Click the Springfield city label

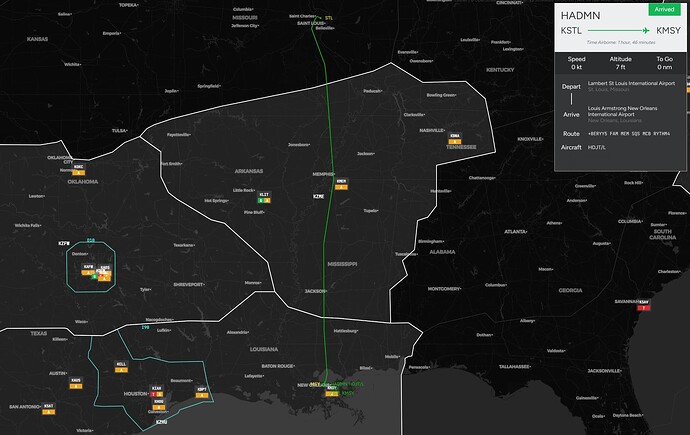[x=209, y=86]
